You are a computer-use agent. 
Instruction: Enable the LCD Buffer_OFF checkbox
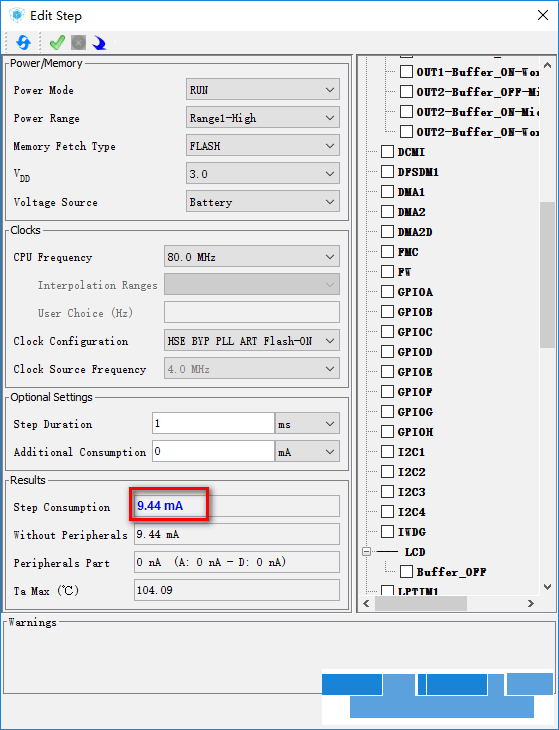406,571
